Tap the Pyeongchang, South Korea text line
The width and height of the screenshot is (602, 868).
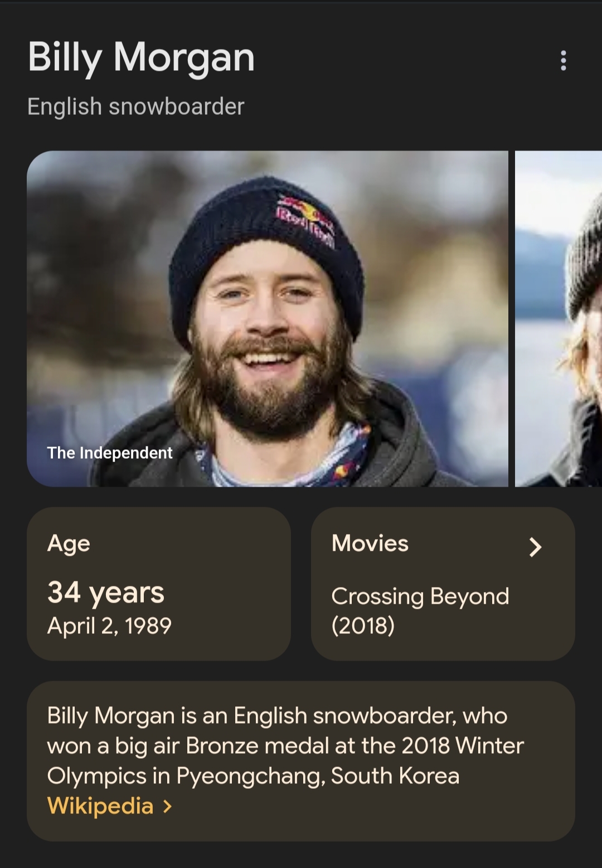[253, 776]
